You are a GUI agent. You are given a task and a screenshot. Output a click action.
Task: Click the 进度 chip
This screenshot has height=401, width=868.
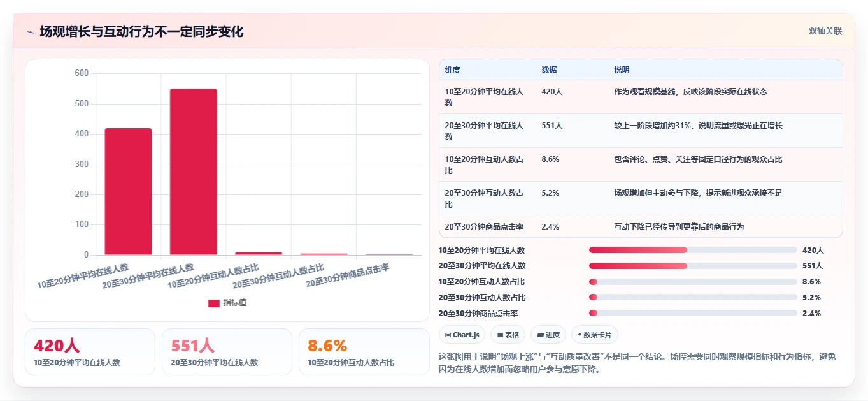(x=548, y=335)
